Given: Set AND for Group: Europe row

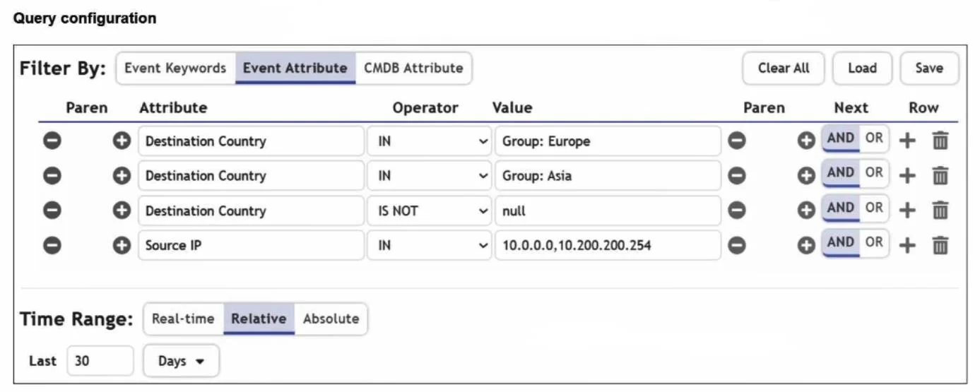Looking at the screenshot, I should point(840,138).
